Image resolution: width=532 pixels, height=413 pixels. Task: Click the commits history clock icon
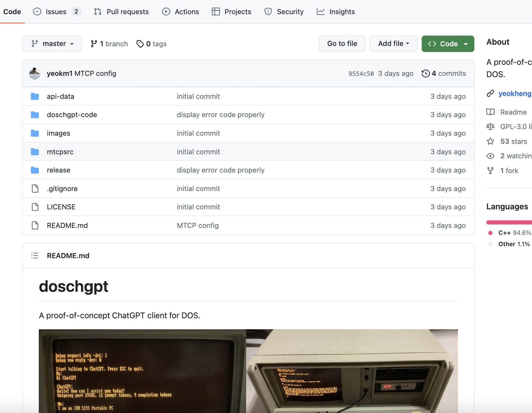[425, 73]
